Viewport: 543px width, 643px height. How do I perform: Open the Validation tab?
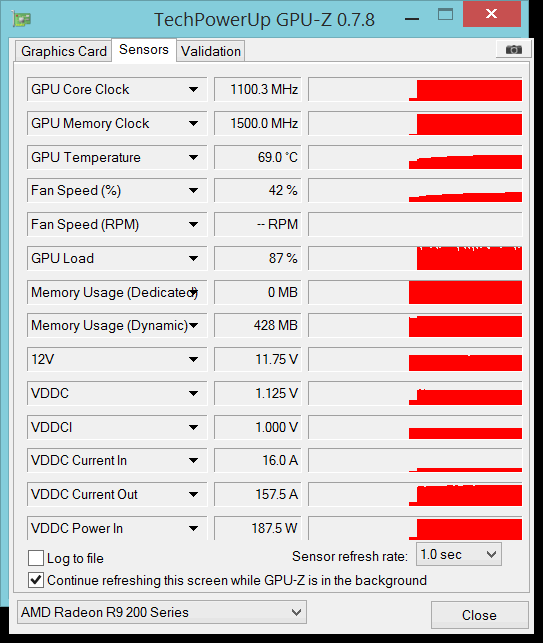click(211, 51)
